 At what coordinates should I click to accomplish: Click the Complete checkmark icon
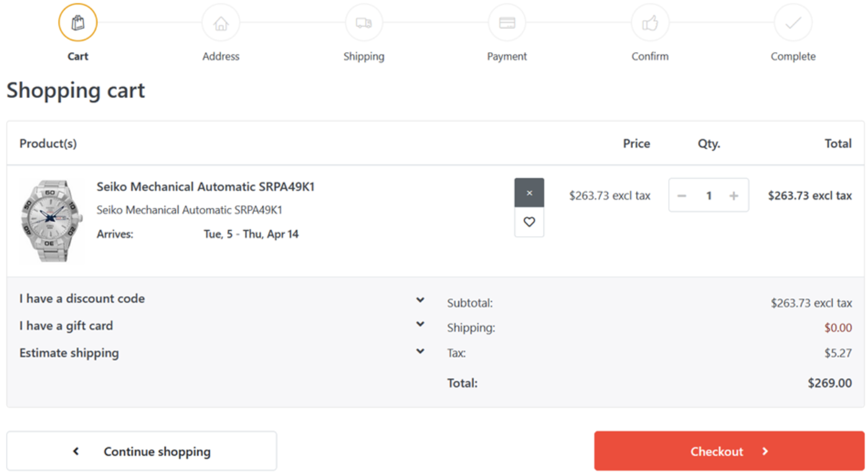[793, 23]
